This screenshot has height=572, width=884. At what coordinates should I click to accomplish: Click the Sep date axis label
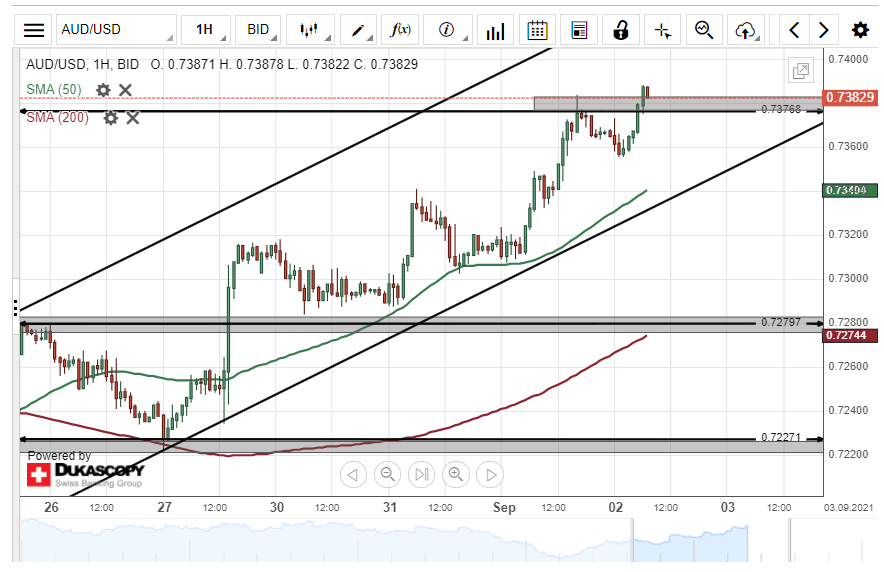[x=504, y=507]
